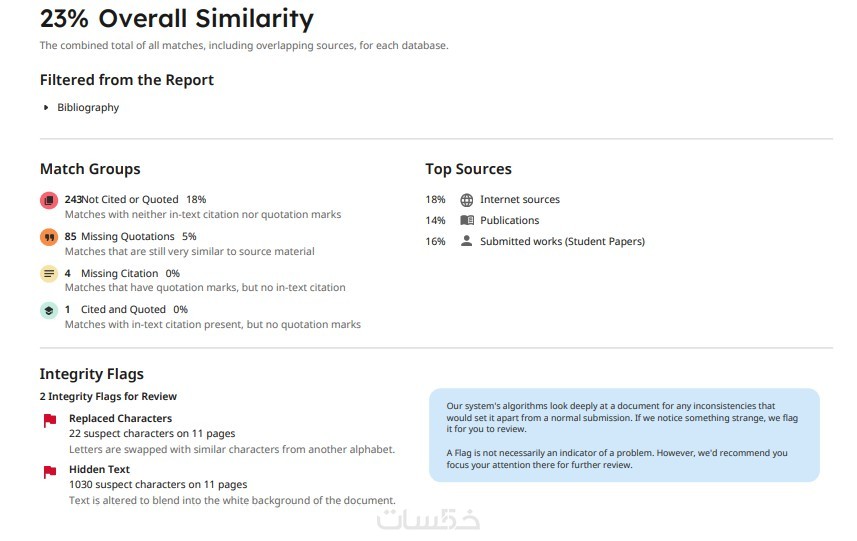Click the red Not Cited or Quoted icon

(x=49, y=200)
